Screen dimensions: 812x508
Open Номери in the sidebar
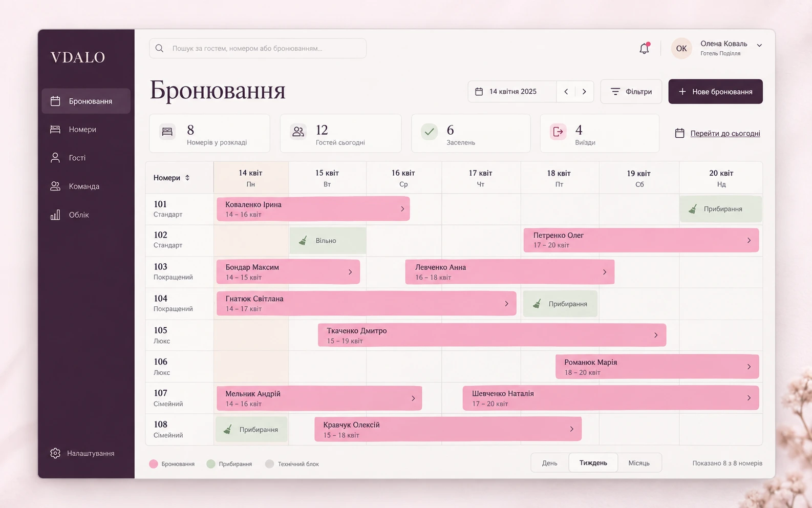pyautogui.click(x=86, y=130)
